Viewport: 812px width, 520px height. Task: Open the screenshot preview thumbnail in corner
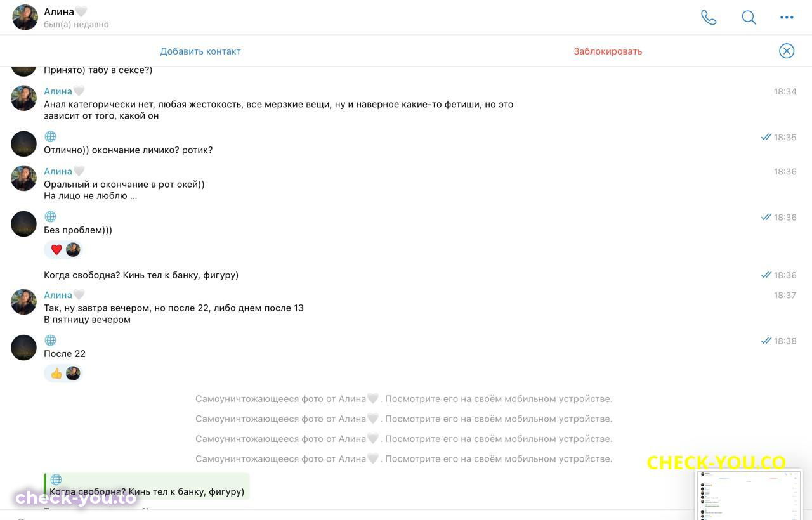(x=749, y=495)
